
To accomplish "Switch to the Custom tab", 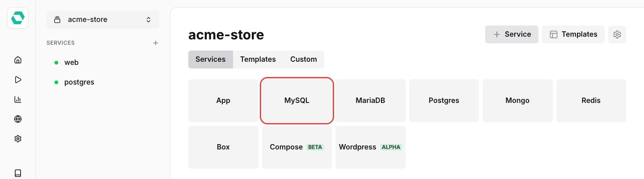I will 304,59.
